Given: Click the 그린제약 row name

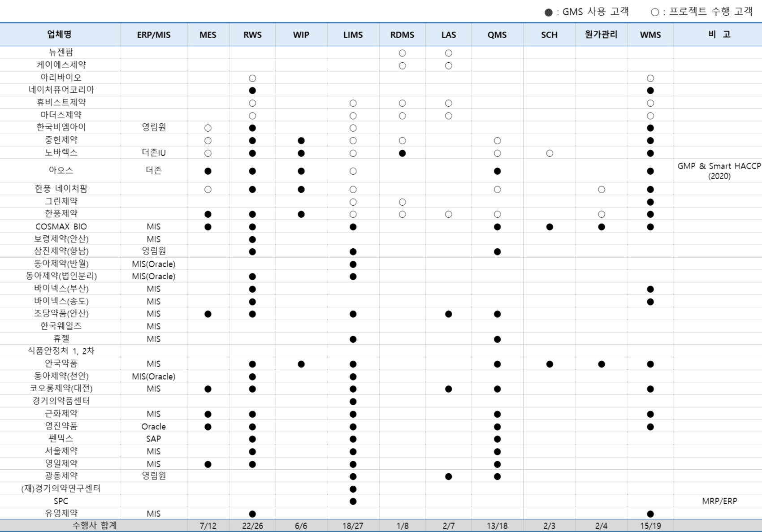Looking at the screenshot, I should (x=61, y=201).
